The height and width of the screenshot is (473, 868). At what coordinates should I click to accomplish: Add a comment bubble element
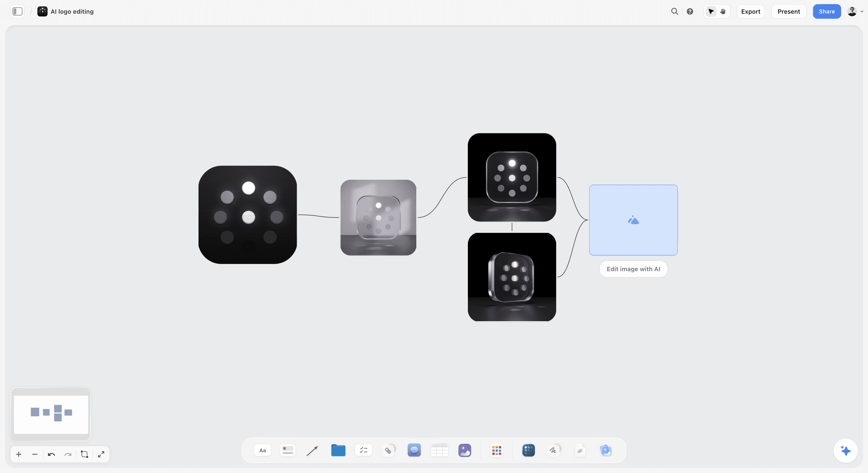coord(414,450)
